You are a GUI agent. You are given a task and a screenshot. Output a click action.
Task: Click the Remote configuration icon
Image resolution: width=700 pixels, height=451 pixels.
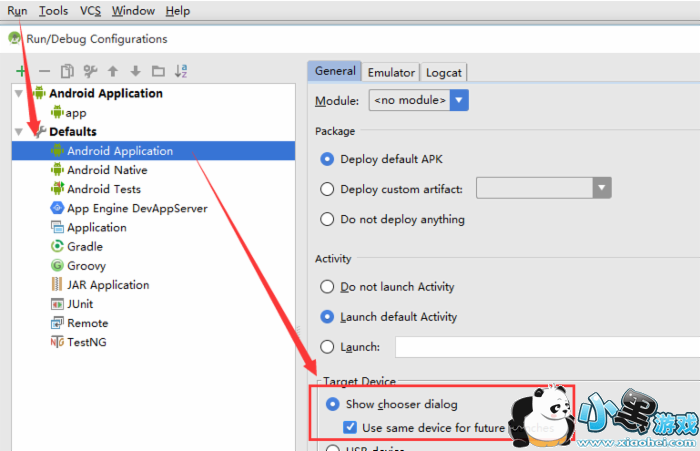coord(57,323)
